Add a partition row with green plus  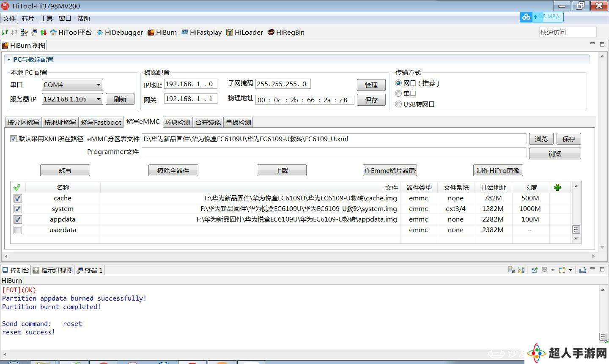click(x=557, y=187)
